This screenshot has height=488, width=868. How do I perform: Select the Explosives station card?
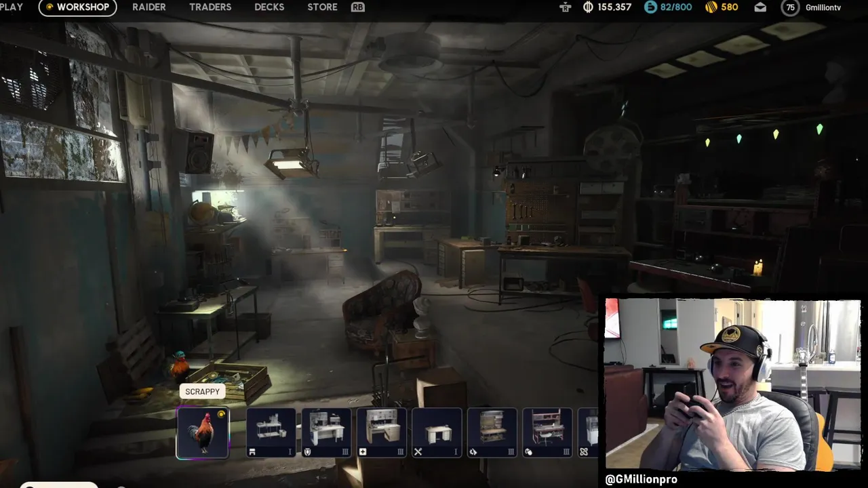[492, 433]
